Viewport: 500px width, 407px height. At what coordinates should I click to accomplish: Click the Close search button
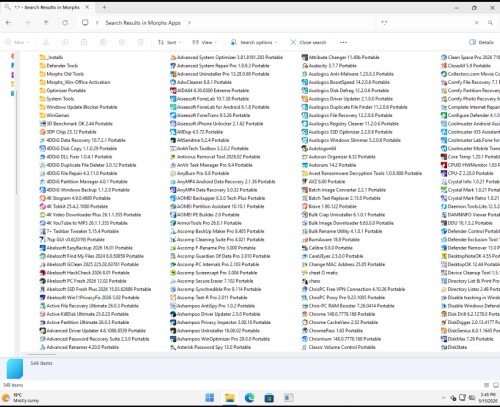click(x=308, y=42)
